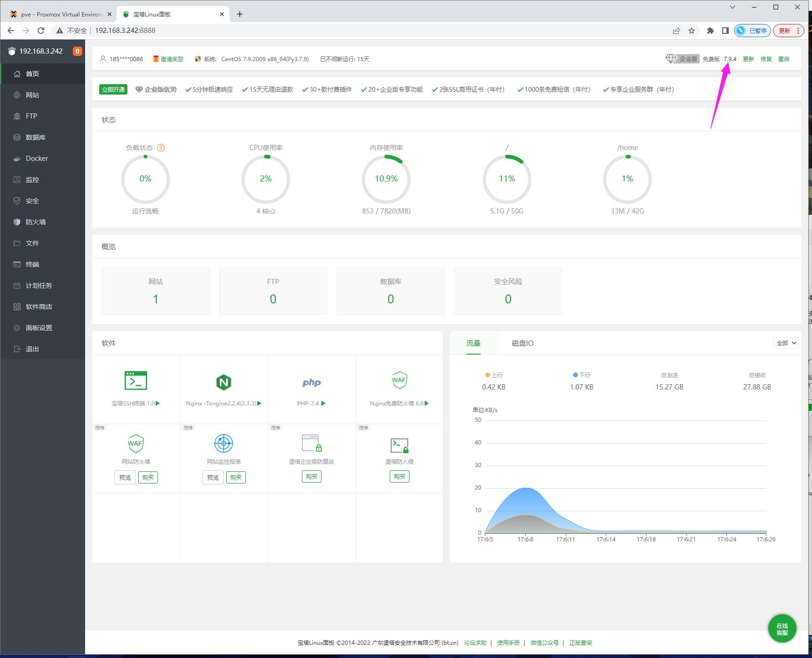812x658 pixels.
Task: Click the 堡塔企业级防篡改 icon
Action: (x=312, y=443)
